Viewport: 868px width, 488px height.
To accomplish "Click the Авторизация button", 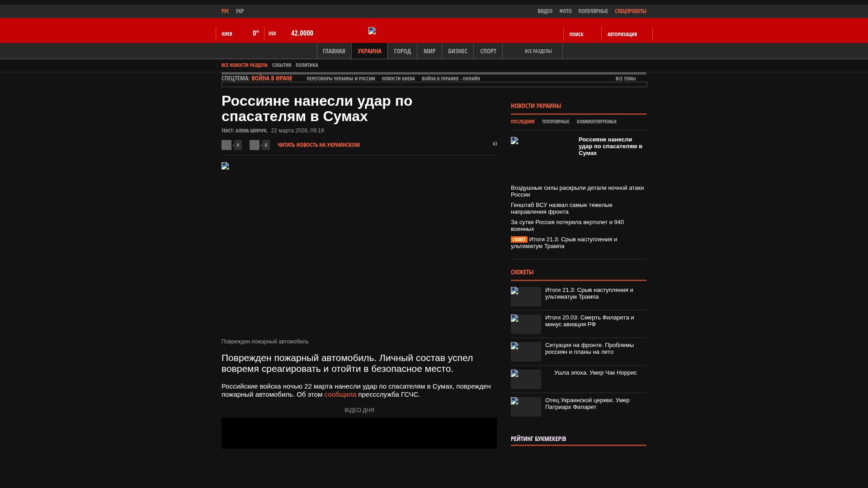I will [x=622, y=34].
